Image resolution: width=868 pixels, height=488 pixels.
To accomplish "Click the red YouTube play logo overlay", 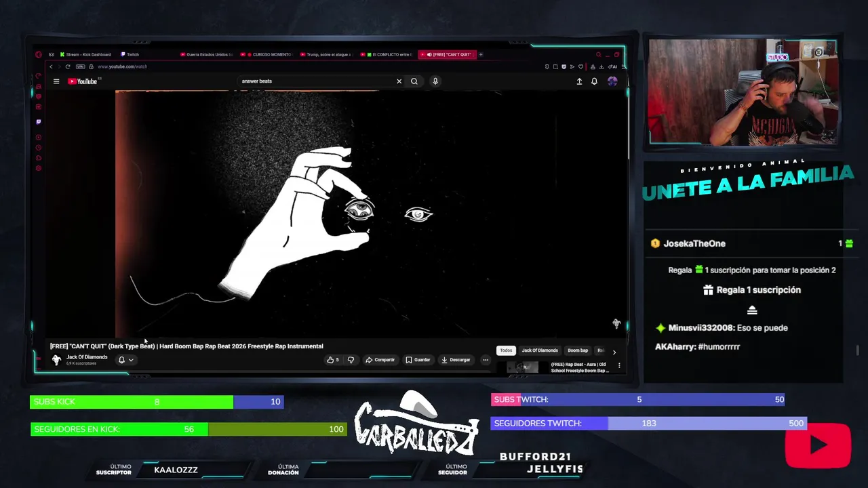I will coord(818,445).
